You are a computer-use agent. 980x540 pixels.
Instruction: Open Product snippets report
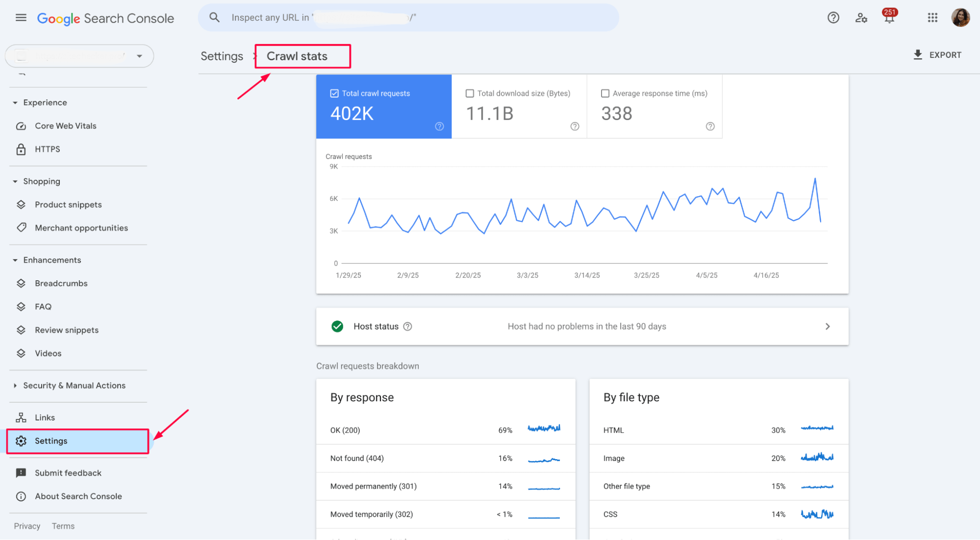[68, 205]
